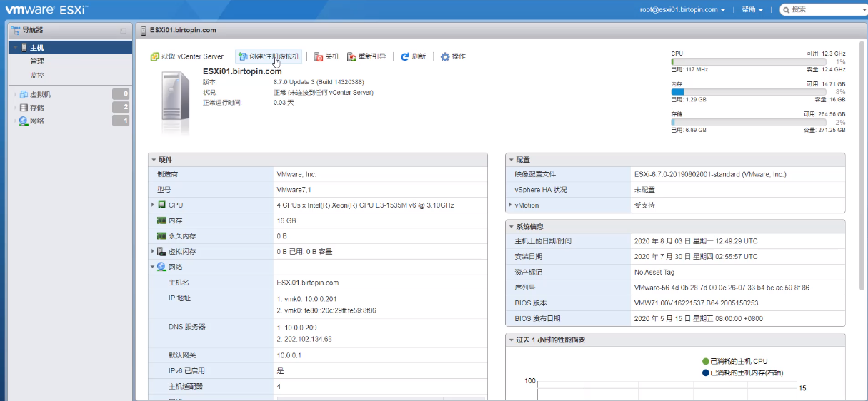
Task: Expand the 虚拟闪存 row arrow
Action: point(153,251)
